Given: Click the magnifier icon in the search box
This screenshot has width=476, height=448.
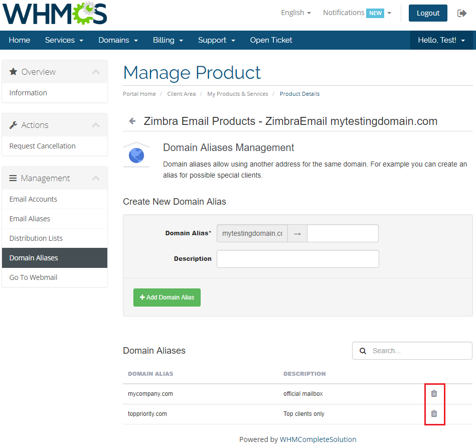Looking at the screenshot, I should 363,351.
